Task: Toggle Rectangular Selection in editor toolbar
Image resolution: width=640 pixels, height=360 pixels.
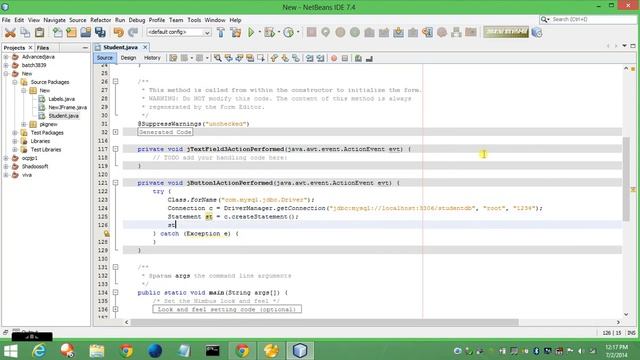Action: (x=261, y=58)
